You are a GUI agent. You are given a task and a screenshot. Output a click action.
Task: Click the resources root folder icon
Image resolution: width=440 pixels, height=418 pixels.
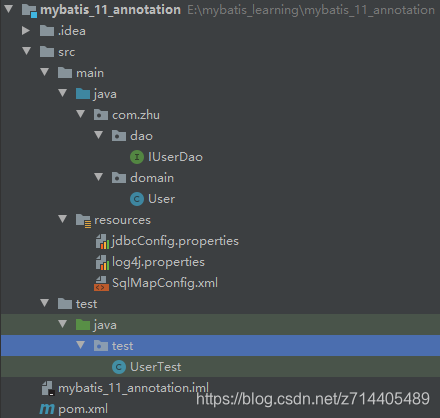tap(83, 221)
